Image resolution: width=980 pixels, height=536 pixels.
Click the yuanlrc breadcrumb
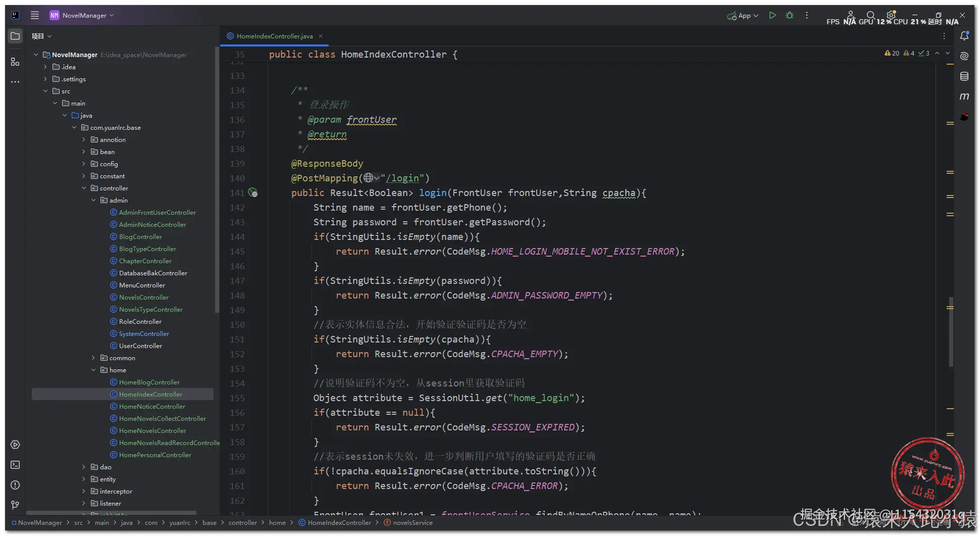[x=180, y=523]
